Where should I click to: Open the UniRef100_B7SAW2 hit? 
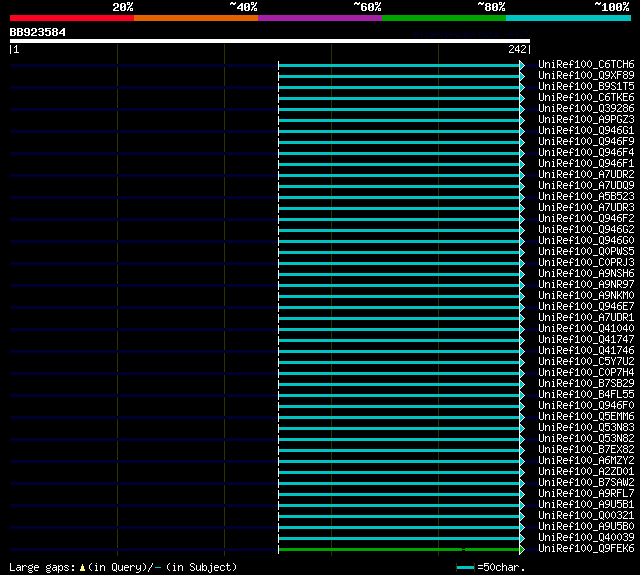tap(586, 483)
